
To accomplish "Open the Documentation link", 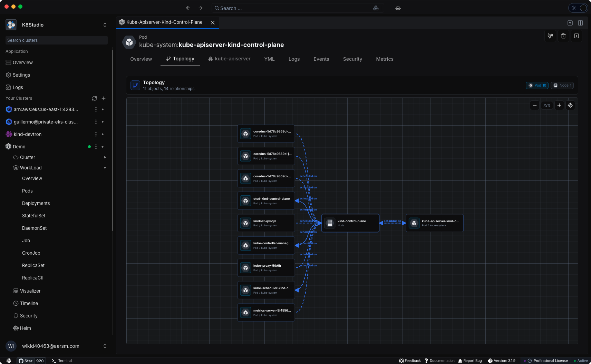I will (x=439, y=361).
